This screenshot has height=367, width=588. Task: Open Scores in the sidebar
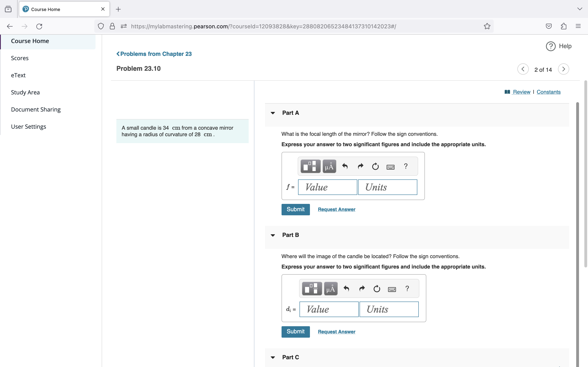(x=20, y=58)
